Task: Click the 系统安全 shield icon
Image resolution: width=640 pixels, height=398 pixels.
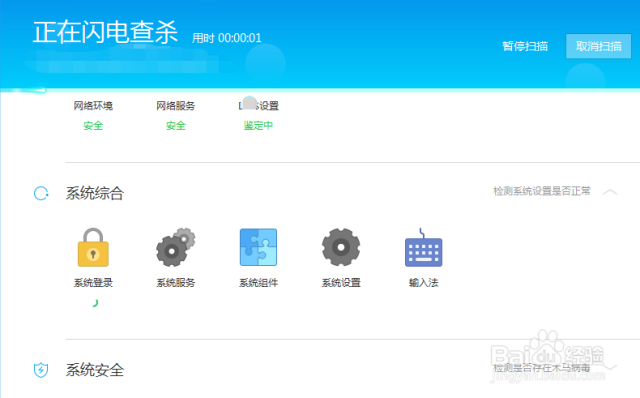Action: (41, 370)
